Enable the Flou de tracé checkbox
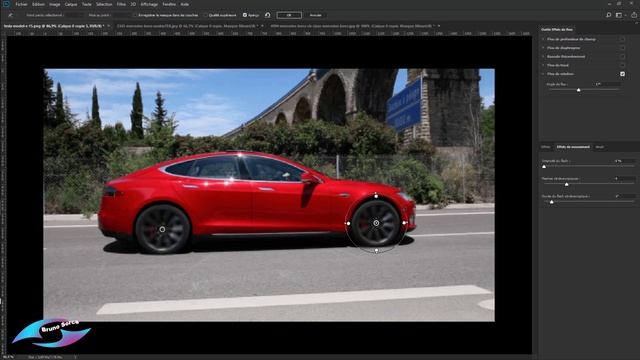 pos(622,65)
